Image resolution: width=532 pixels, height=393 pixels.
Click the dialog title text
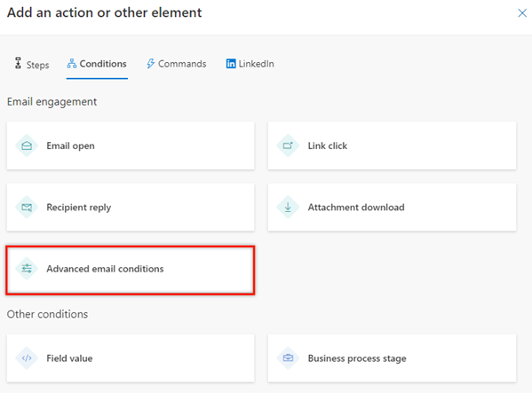(105, 12)
